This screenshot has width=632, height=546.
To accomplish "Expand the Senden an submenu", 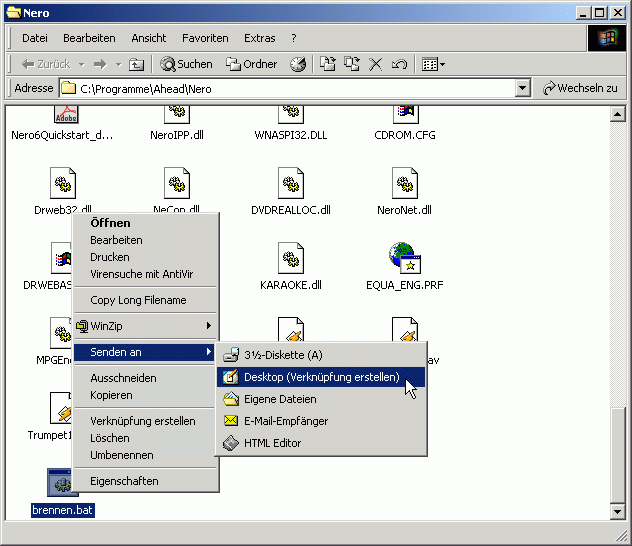I will (x=146, y=352).
